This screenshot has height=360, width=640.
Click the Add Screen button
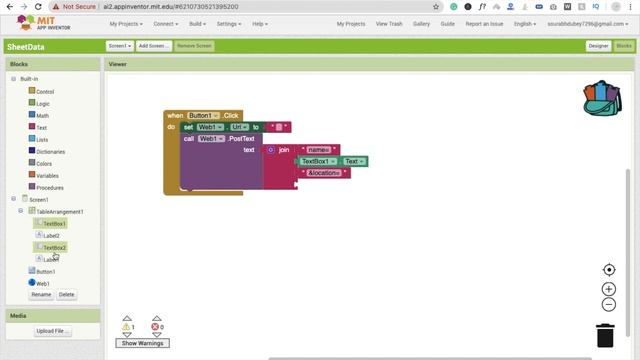click(x=154, y=46)
